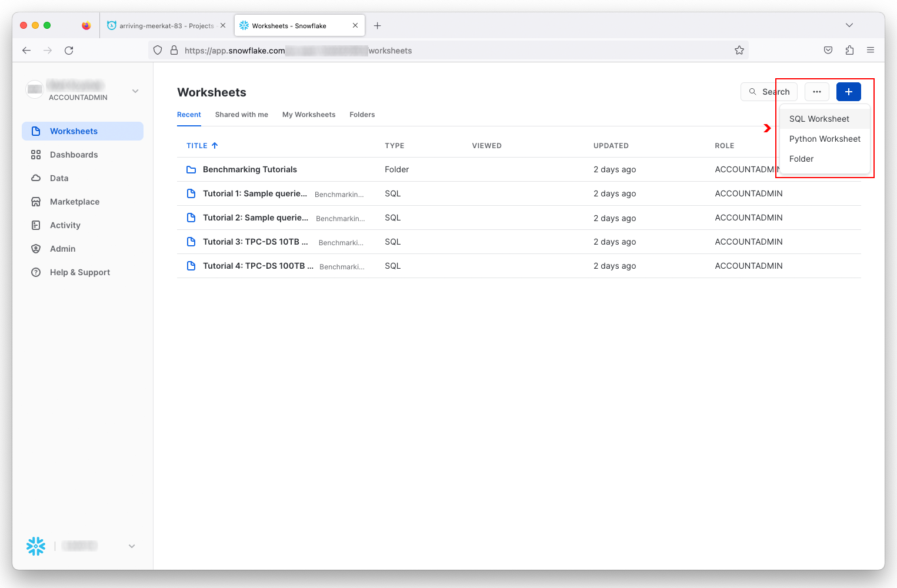The image size is (897, 588).
Task: Switch to the Folders tab
Action: (x=362, y=115)
